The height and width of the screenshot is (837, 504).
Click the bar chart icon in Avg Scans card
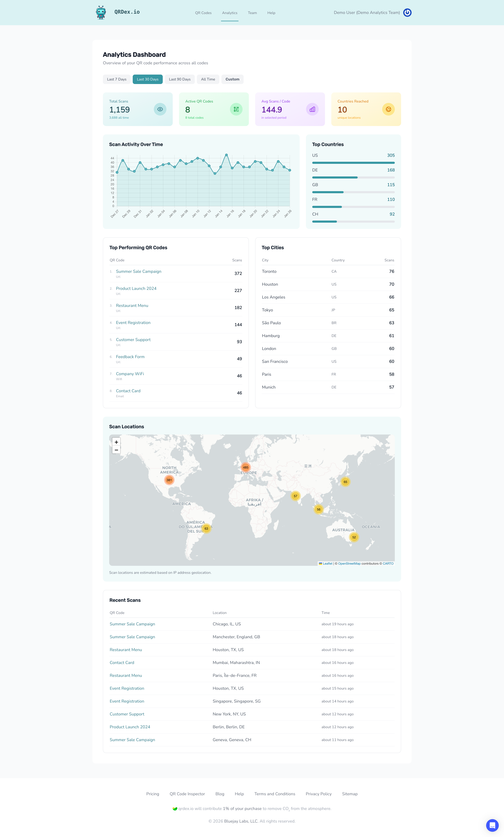coord(312,109)
